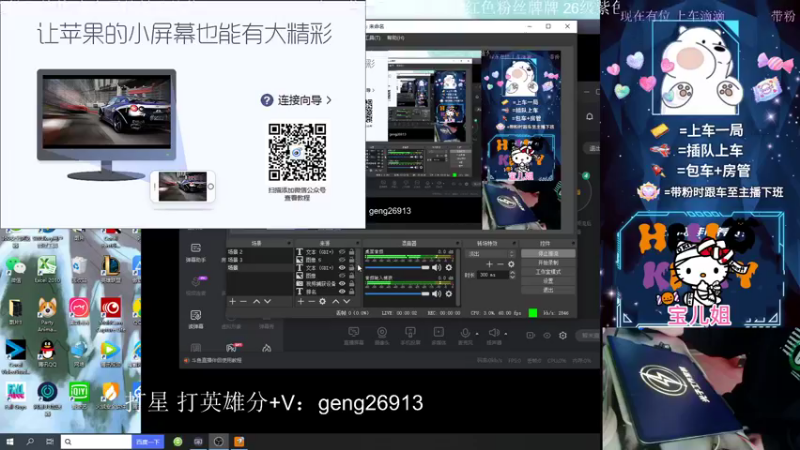Viewport: 800px width, 450px height.
Task: Open desktop audio settings gear in mixer
Action: [x=449, y=267]
